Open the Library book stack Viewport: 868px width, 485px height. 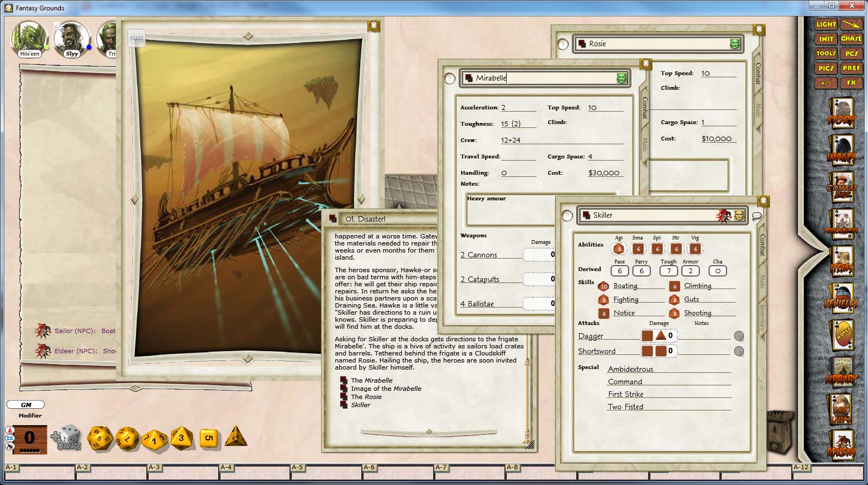(841, 372)
